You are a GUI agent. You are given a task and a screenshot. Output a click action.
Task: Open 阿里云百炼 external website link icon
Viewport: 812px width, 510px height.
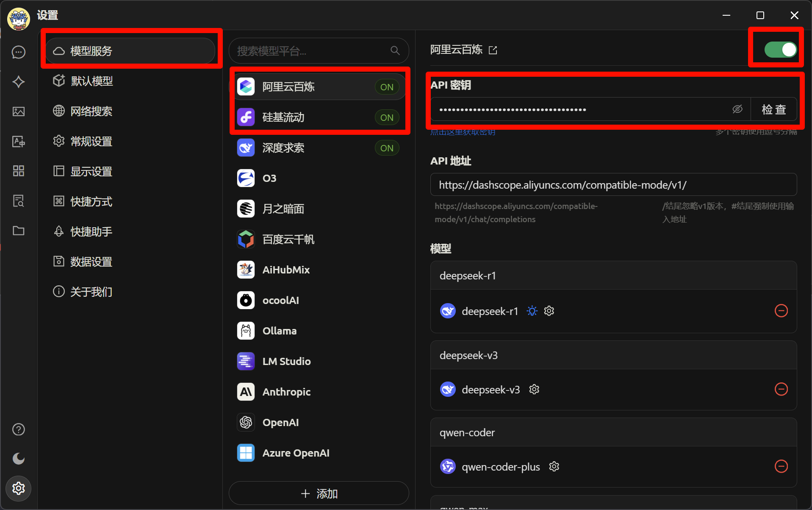[x=493, y=50]
